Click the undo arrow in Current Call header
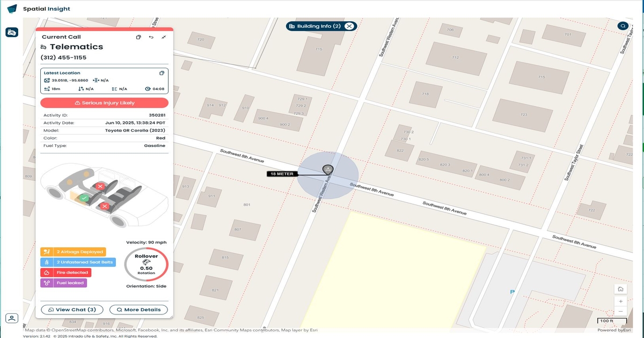This screenshot has width=644, height=338. pos(151,37)
